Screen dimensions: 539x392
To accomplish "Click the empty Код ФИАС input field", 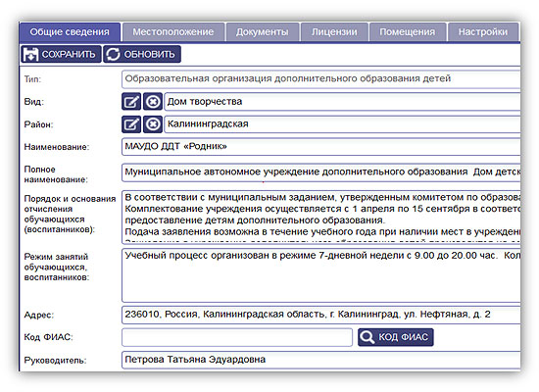I will pos(237,337).
